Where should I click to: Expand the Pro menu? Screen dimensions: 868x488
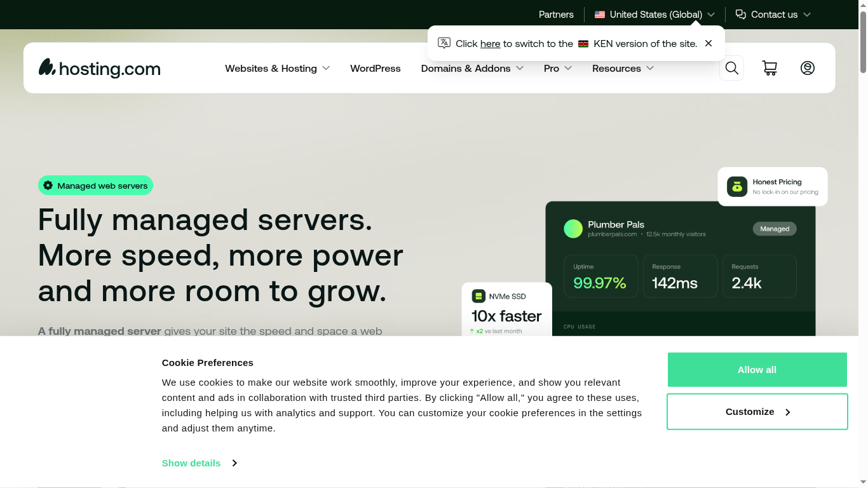point(558,68)
